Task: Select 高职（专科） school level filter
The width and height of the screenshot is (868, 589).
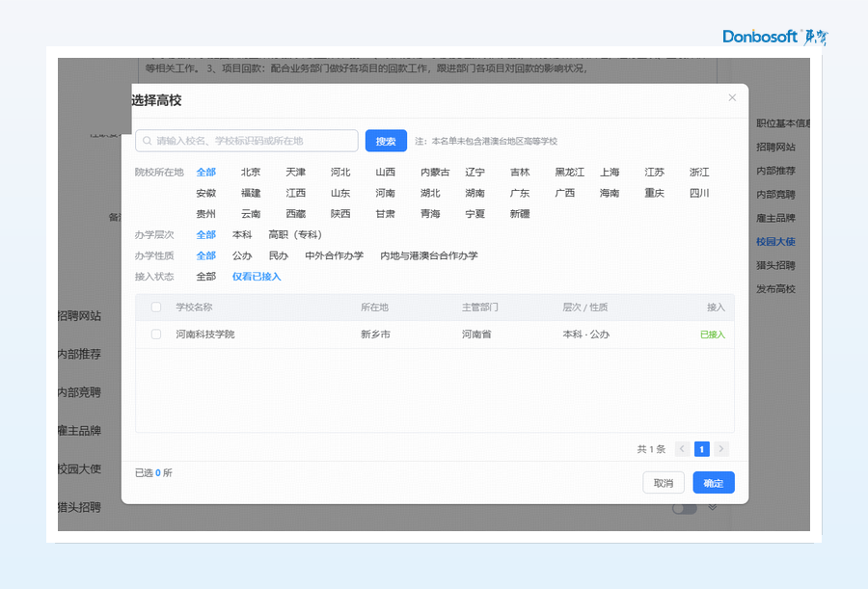Action: point(295,234)
